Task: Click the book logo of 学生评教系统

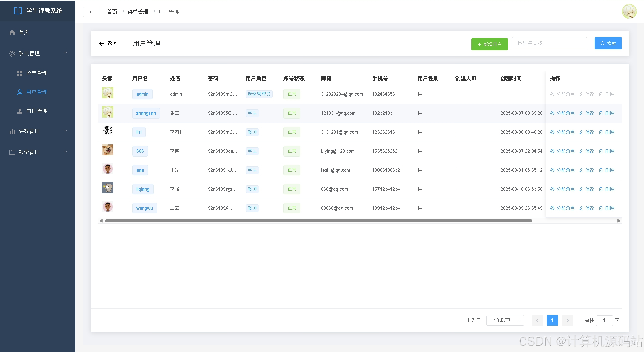Action: pos(18,11)
